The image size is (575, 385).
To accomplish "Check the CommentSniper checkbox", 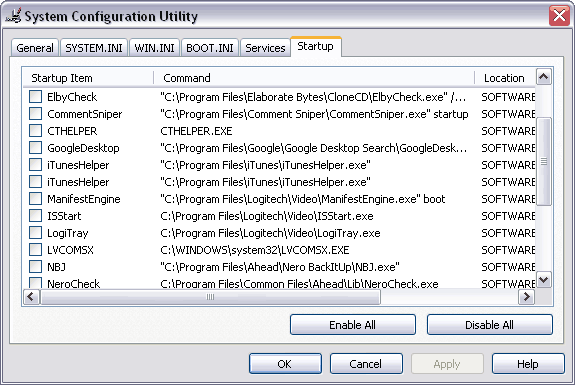I will pyautogui.click(x=36, y=114).
